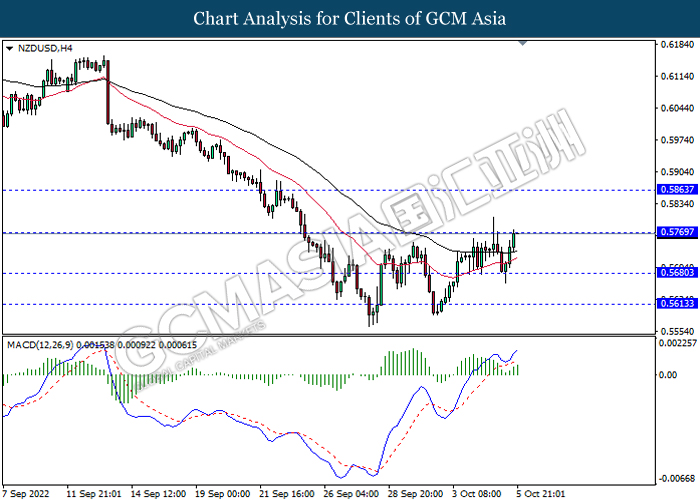Click the 21 Sep 16:00 time label

[287, 494]
